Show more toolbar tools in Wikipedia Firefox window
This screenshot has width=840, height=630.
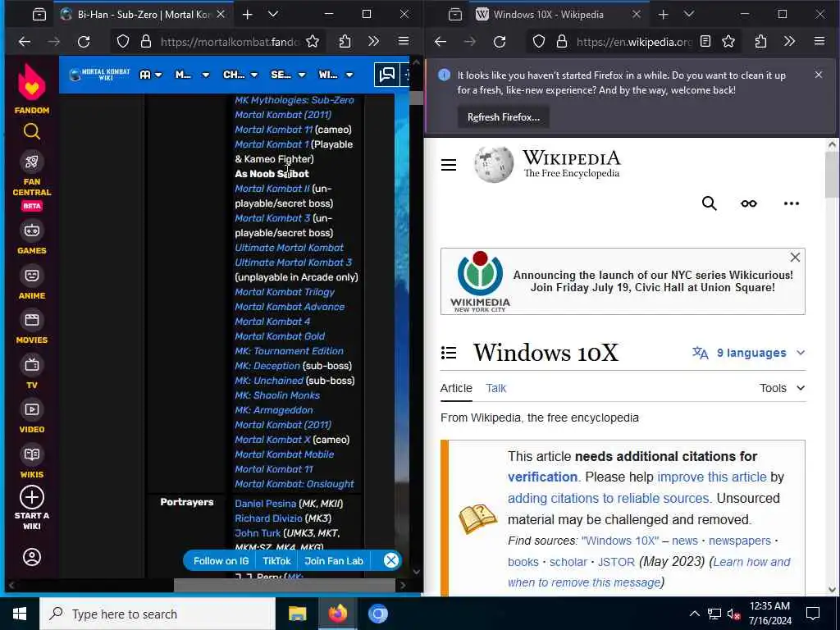pos(789,41)
